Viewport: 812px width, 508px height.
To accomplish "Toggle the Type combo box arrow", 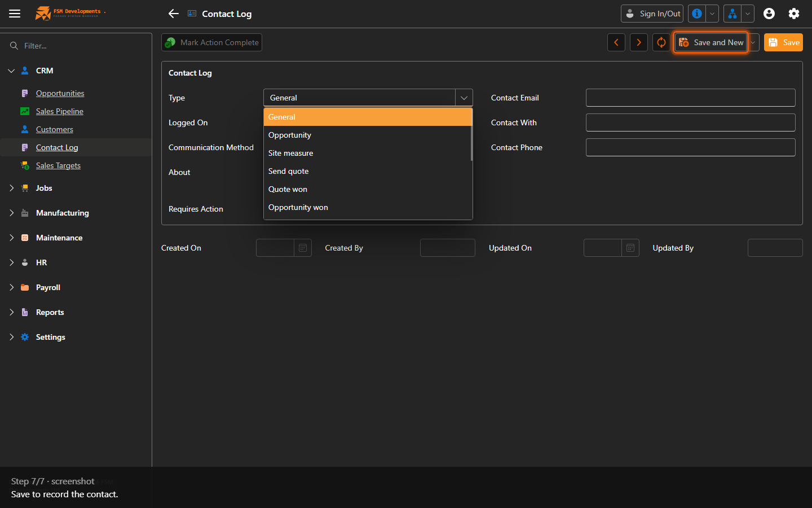I will [x=464, y=98].
